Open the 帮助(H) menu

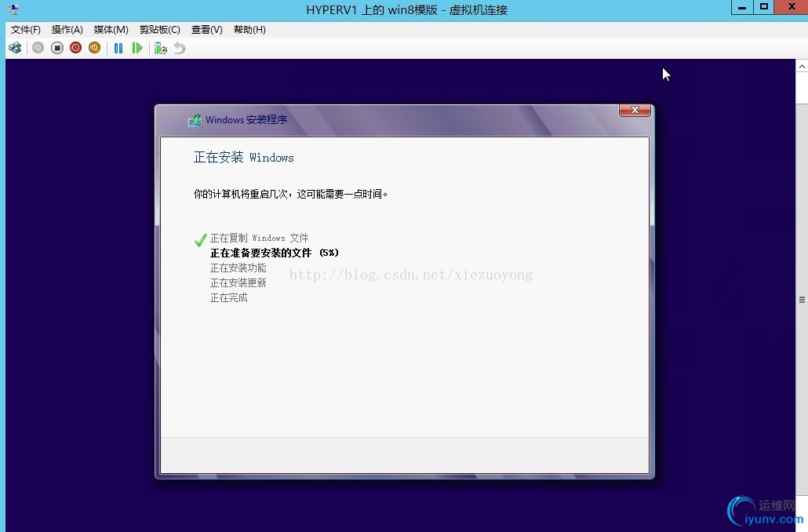coord(249,30)
